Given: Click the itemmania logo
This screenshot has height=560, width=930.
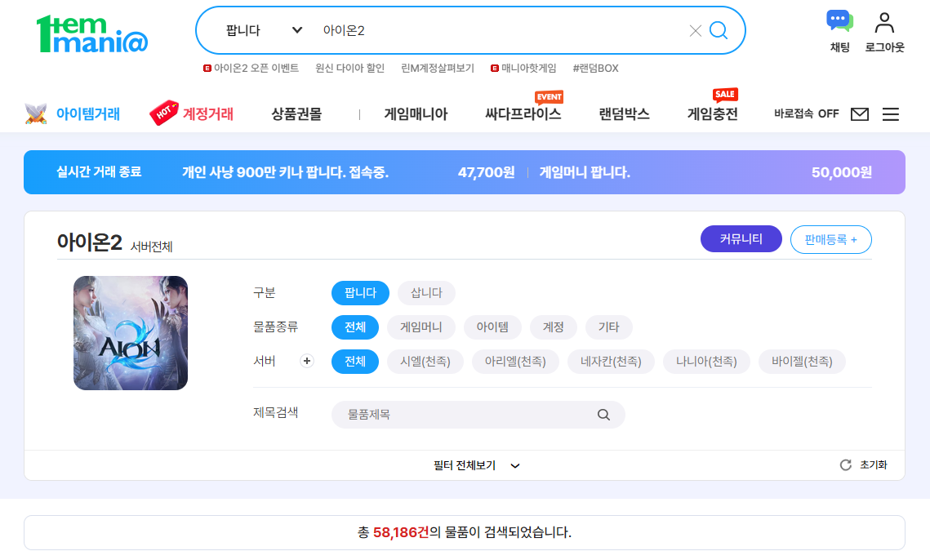Looking at the screenshot, I should 92,34.
